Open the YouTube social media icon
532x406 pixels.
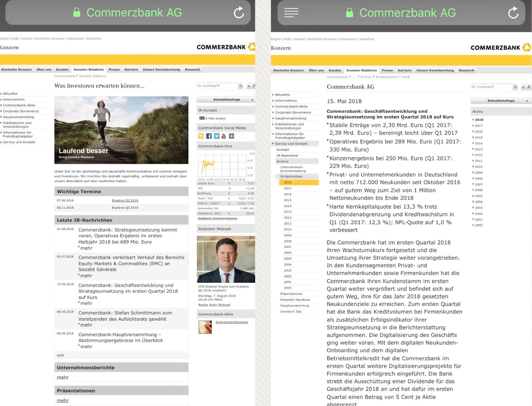tap(224, 136)
